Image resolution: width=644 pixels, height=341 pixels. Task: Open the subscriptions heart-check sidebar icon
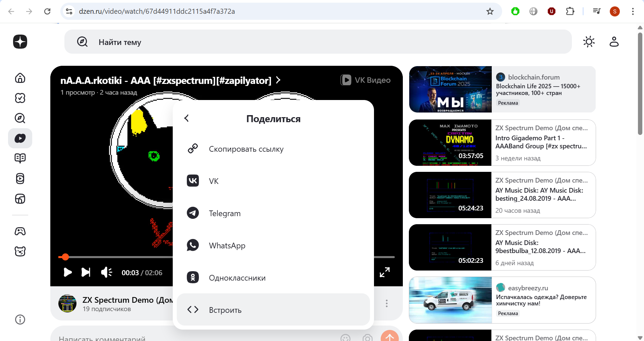[20, 98]
